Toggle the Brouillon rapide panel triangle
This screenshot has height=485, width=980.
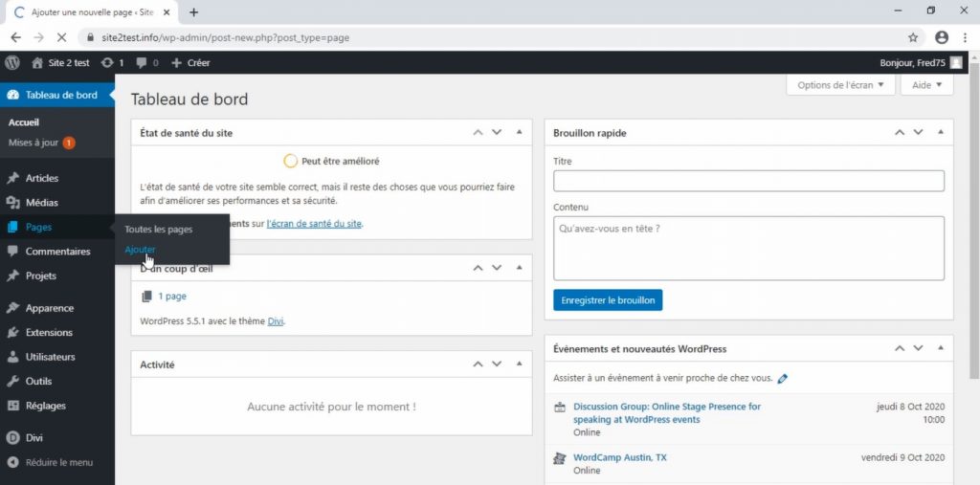(x=941, y=132)
